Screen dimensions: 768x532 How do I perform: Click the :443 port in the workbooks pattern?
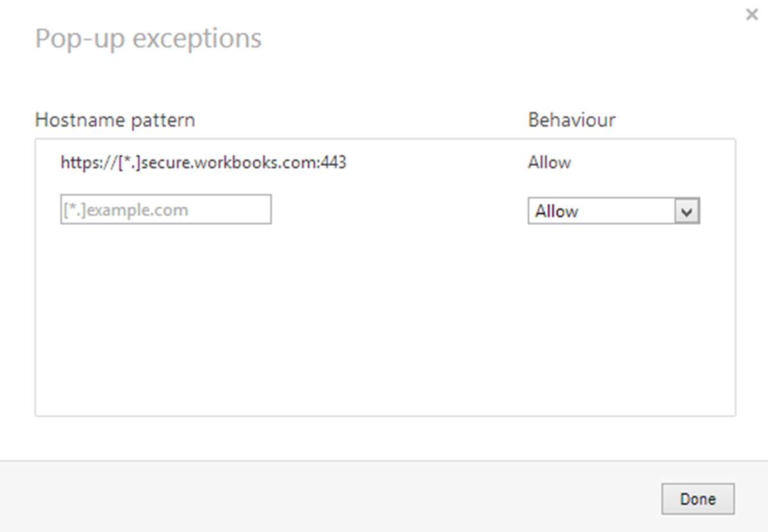(x=333, y=163)
